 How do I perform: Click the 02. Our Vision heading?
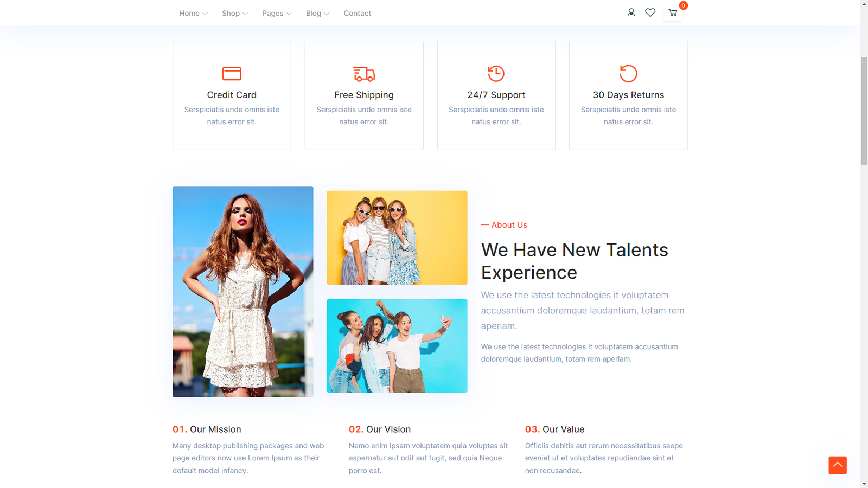pos(380,429)
